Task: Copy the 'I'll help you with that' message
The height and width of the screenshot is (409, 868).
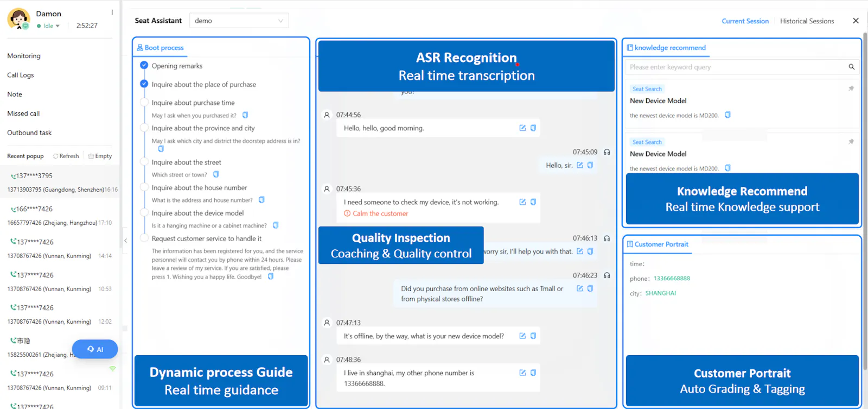Action: coord(590,251)
